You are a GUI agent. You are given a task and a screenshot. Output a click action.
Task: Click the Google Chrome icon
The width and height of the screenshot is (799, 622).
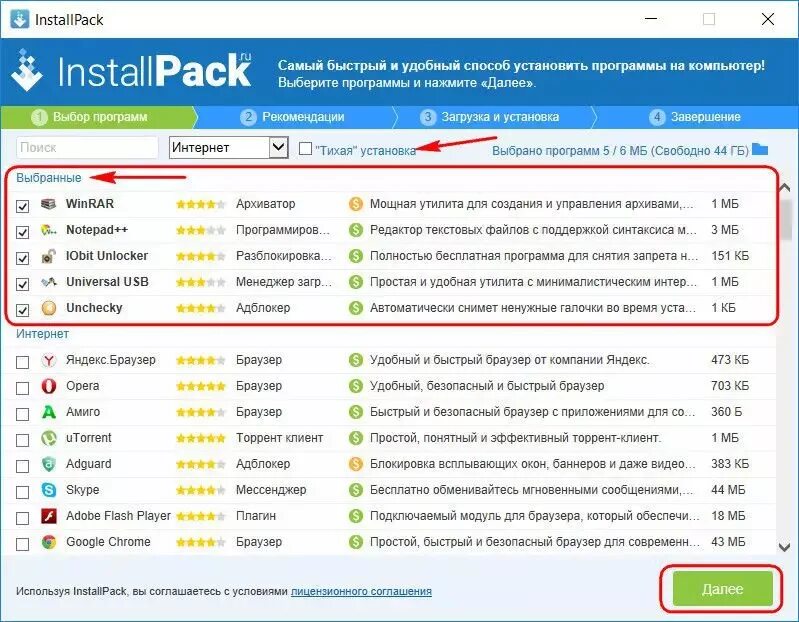click(48, 542)
